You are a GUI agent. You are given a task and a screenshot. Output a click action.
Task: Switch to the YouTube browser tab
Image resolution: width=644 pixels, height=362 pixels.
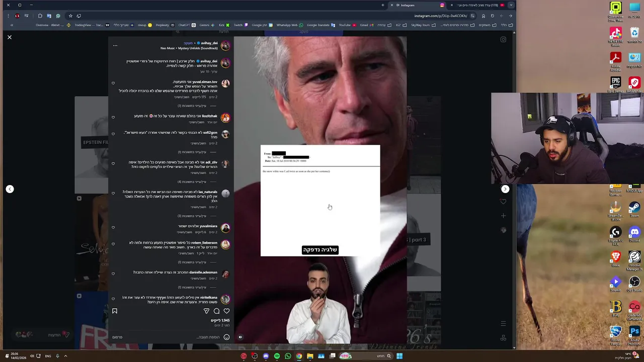click(x=478, y=5)
